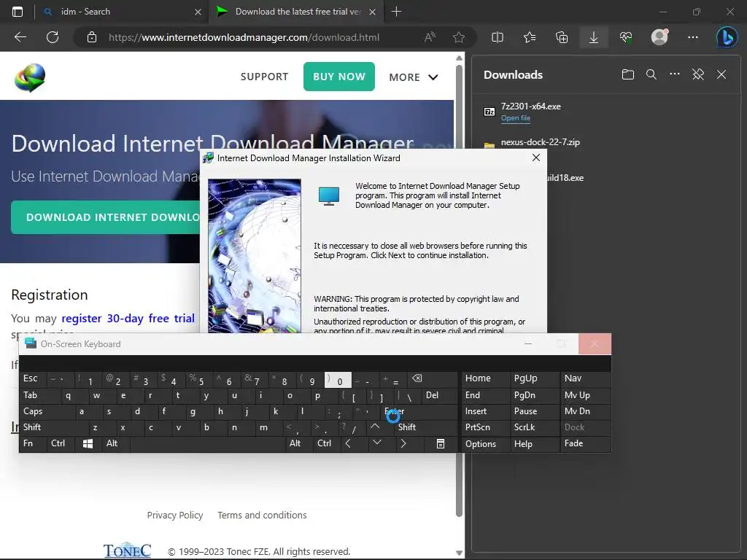Screen dimensions: 747x560
Task: Click up arrow key on On-Screen Keyboard
Action: tap(375, 427)
